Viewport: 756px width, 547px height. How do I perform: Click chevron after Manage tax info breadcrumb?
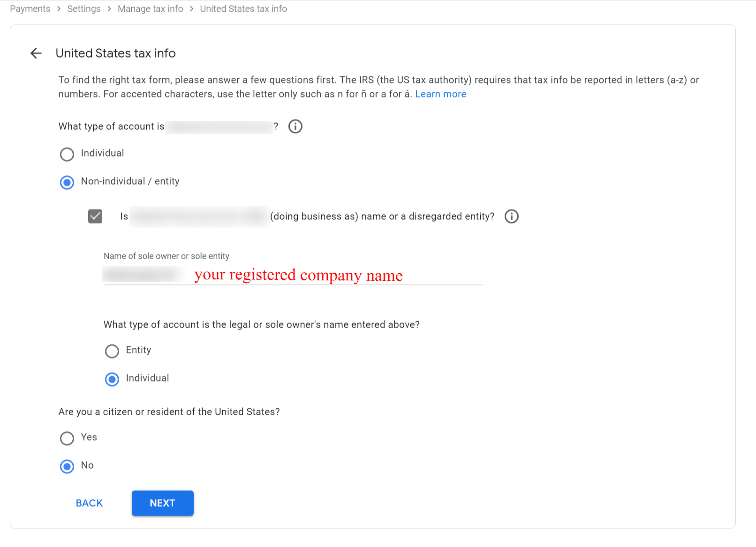192,9
